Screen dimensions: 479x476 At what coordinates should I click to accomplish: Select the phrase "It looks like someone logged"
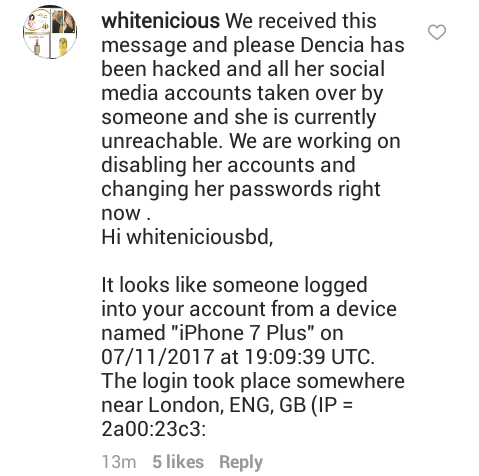(x=234, y=286)
